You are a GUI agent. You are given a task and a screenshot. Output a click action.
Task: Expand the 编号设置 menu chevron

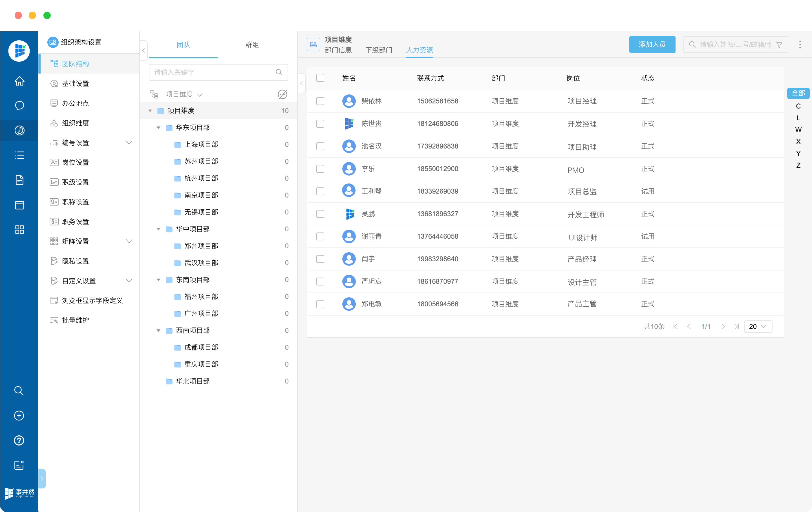pos(129,143)
